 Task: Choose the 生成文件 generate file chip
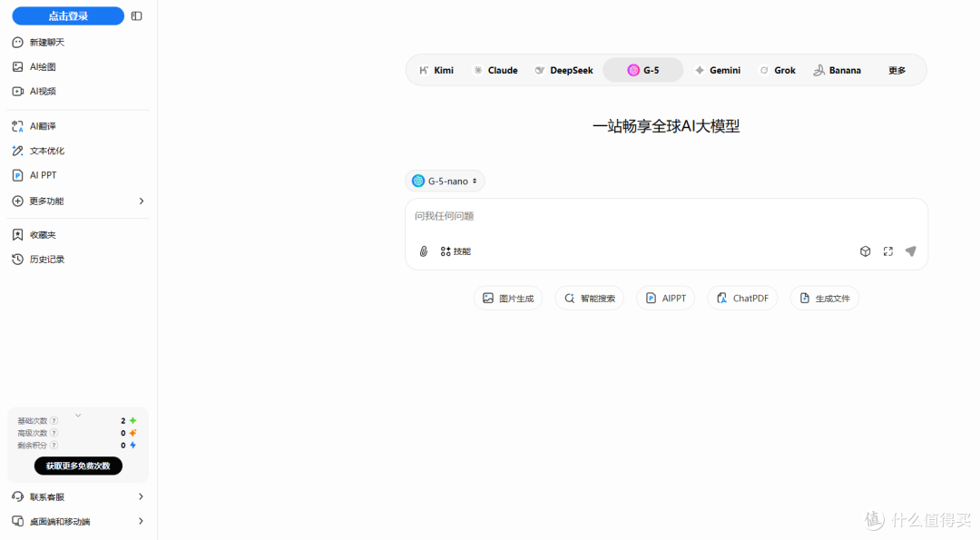824,298
